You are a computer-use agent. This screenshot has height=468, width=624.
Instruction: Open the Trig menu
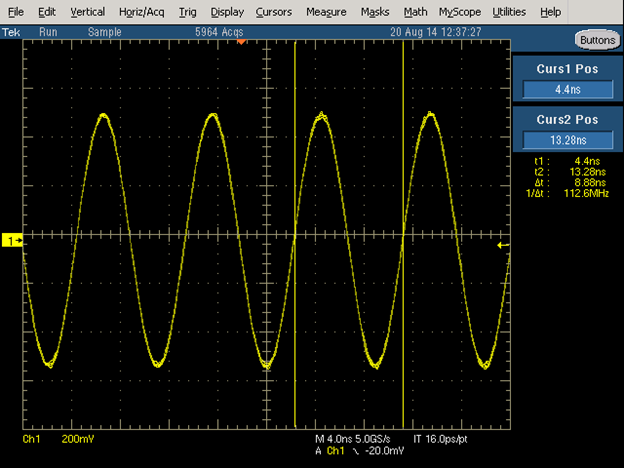[187, 12]
